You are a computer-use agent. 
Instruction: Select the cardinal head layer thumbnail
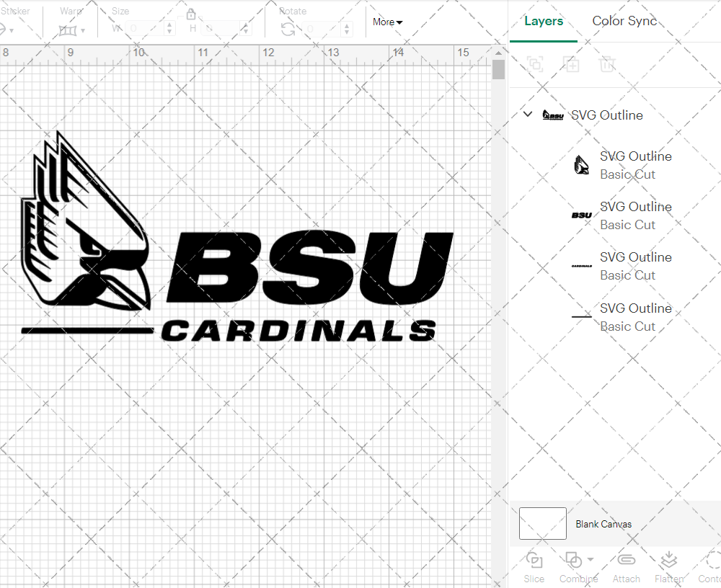581,164
